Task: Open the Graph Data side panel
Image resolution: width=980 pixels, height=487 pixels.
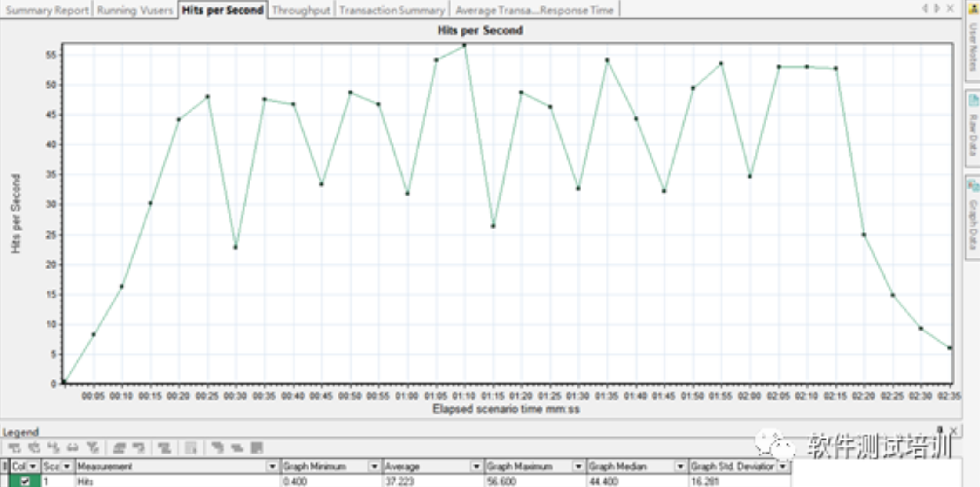Action: [x=973, y=218]
